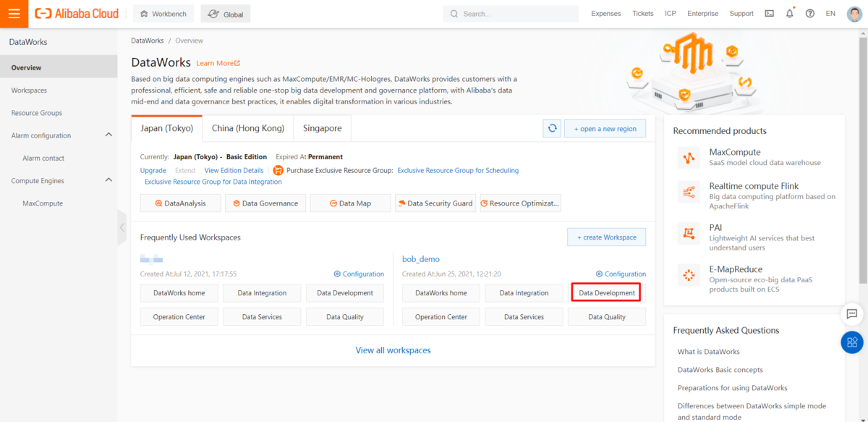This screenshot has width=868, height=422.
Task: Collapse the Compute Engines section
Action: click(x=109, y=180)
